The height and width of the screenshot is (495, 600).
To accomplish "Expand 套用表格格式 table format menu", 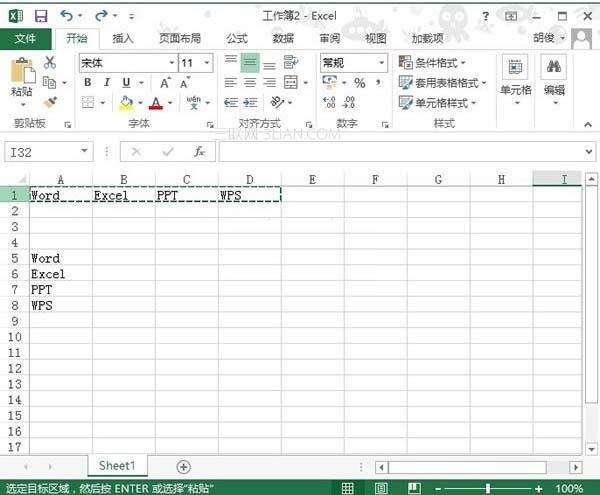I will (442, 83).
